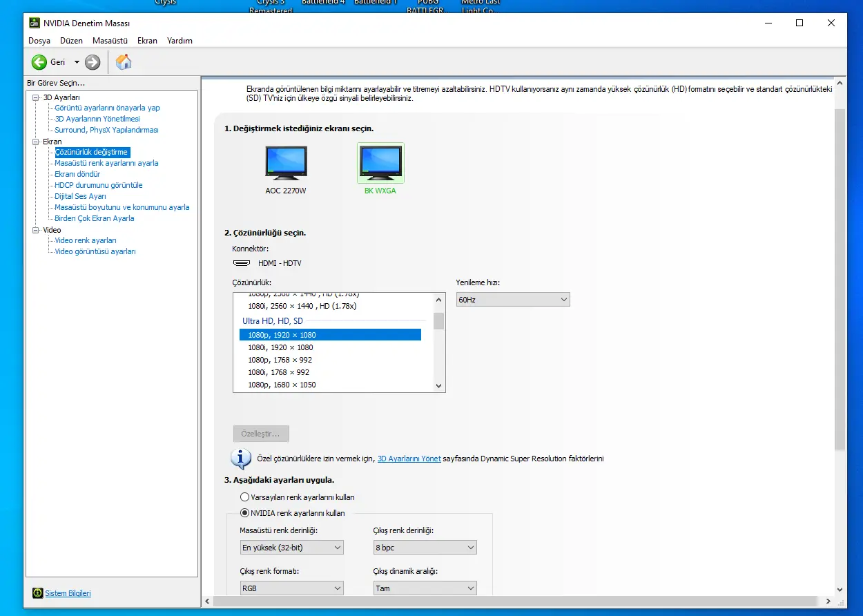This screenshot has width=863, height=616.
Task: Click the info icon beside Özel çözünürlüklere
Action: click(240, 458)
